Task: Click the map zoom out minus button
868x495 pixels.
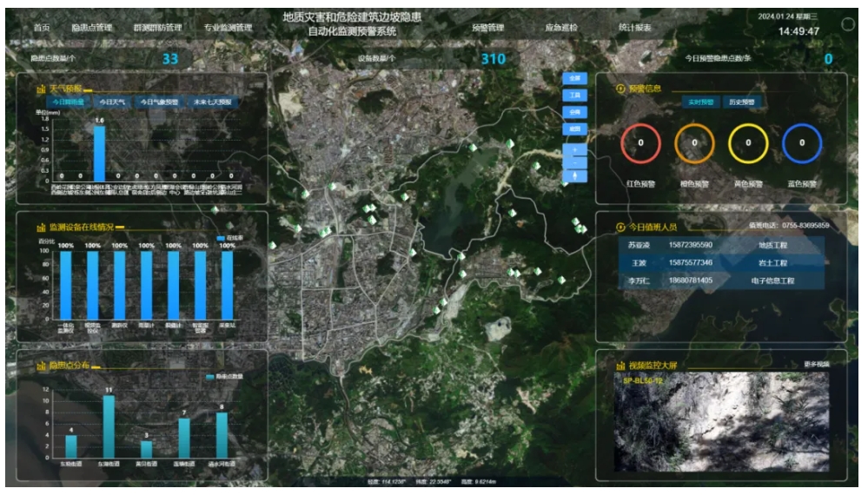Action: coord(573,162)
